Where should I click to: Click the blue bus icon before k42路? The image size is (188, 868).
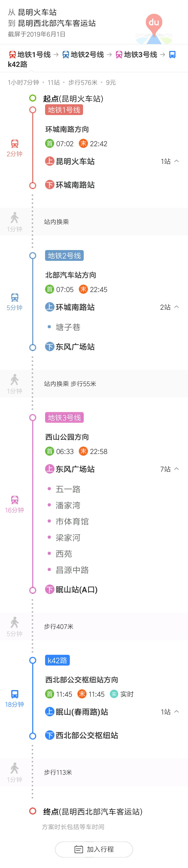point(172,55)
